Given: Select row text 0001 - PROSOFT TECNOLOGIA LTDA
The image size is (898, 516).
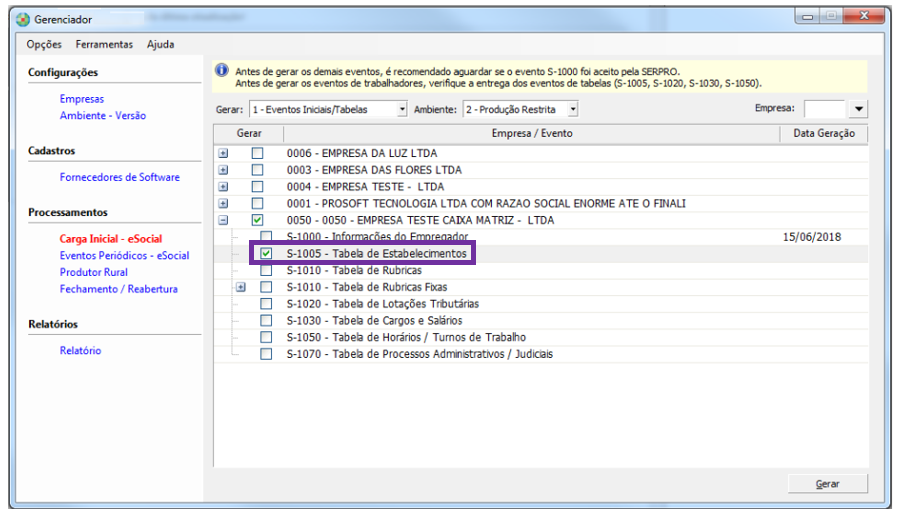Looking at the screenshot, I should tap(486, 203).
